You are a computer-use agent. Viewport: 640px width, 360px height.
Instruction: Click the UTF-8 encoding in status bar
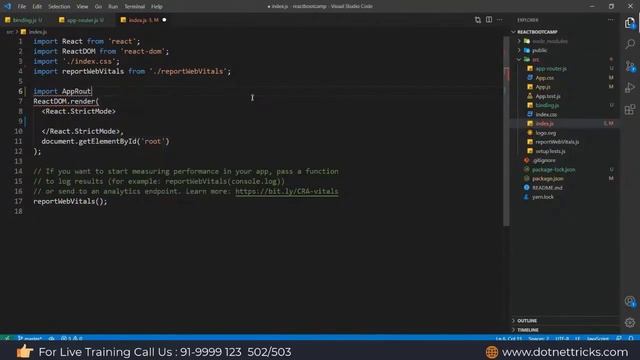click(562, 338)
